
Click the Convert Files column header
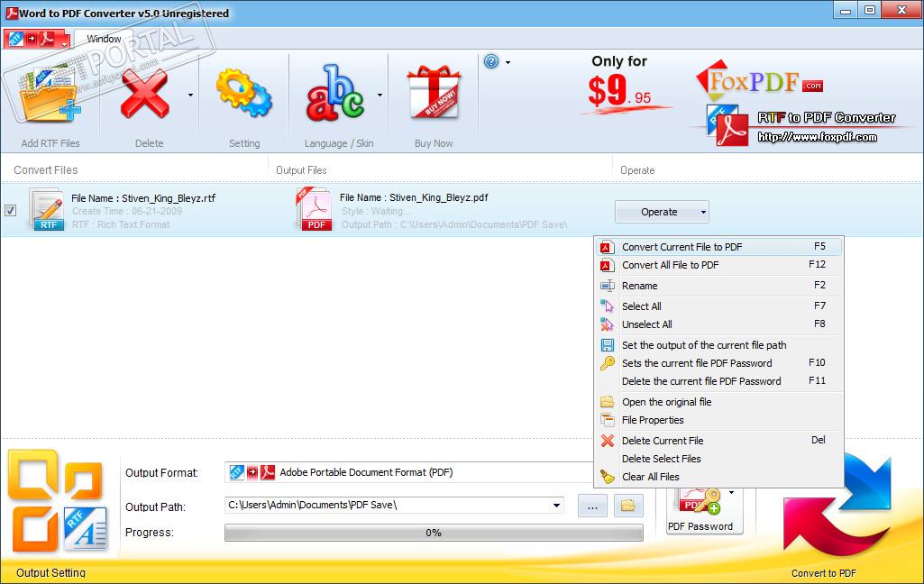46,169
